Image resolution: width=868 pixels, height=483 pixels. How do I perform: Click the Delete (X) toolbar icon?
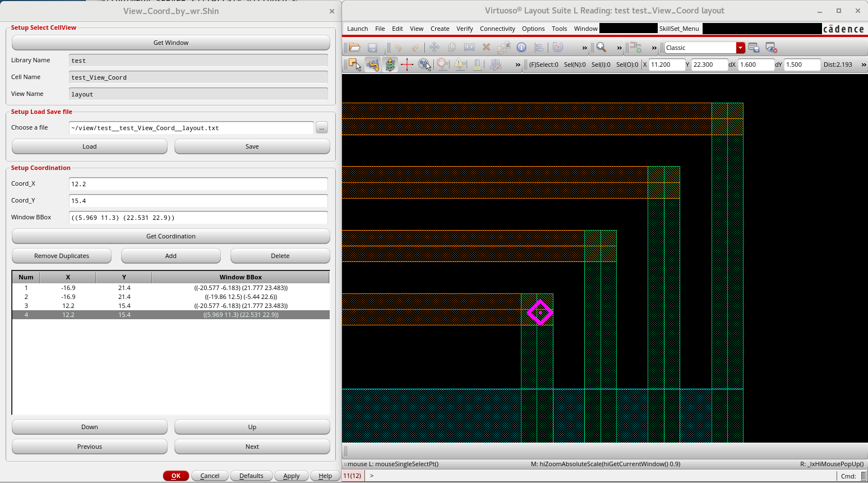coord(487,48)
